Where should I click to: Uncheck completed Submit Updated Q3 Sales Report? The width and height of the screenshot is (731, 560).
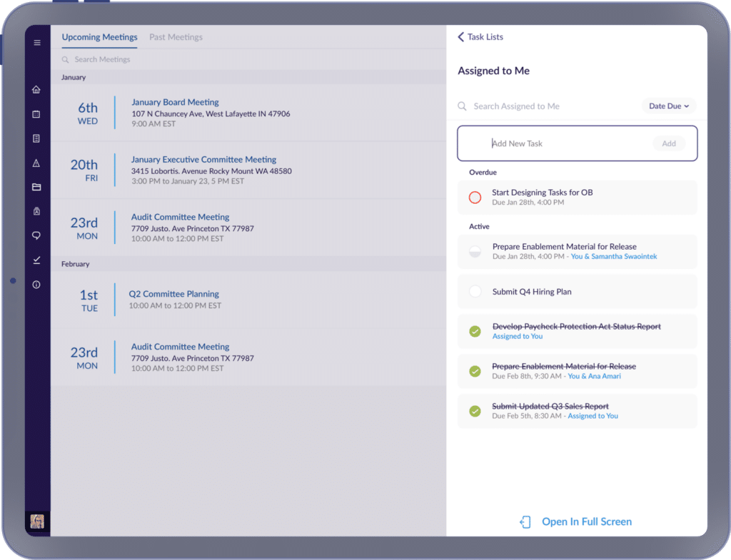[x=475, y=410]
